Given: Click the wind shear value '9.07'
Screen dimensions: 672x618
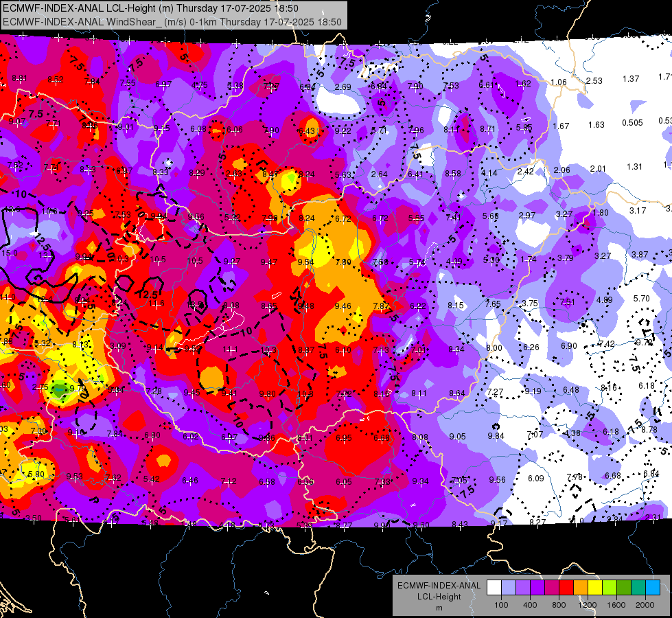Looking at the screenshot, I should (16, 122).
